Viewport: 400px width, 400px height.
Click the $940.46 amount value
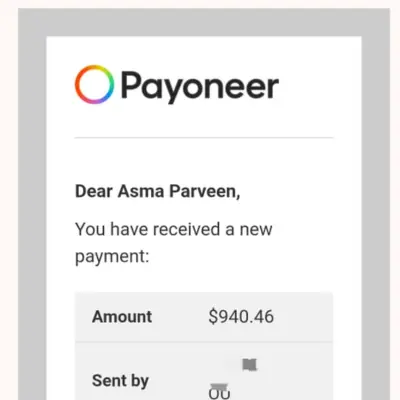click(241, 317)
